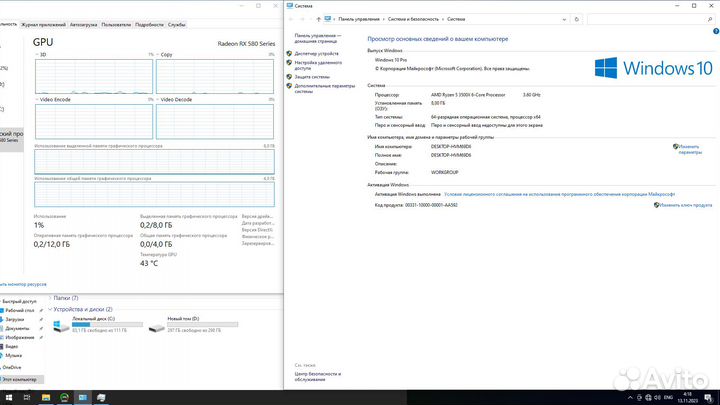Go back in the System window
720x405 pixels.
[291, 19]
